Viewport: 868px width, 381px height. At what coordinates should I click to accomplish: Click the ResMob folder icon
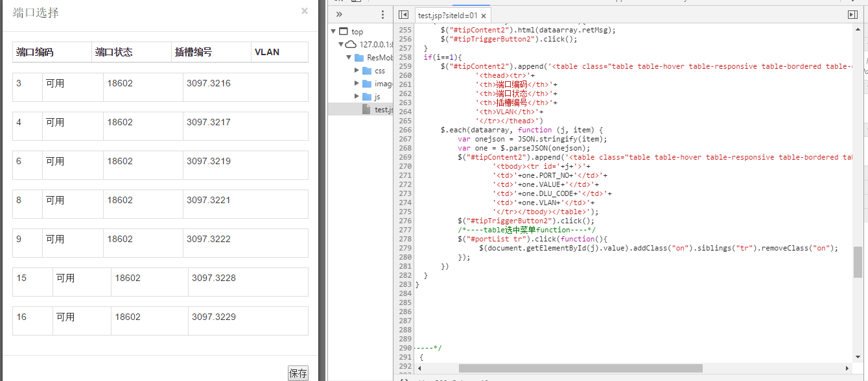[x=358, y=57]
